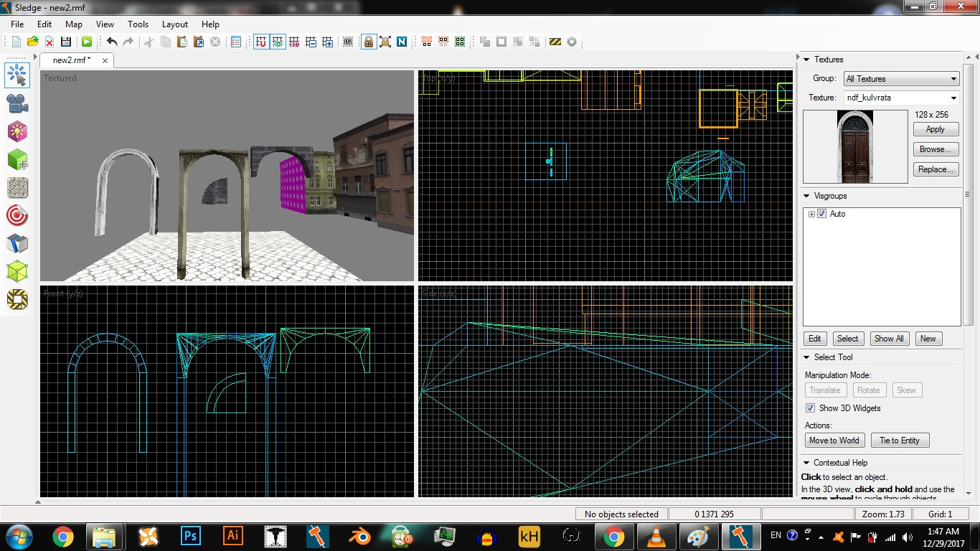The height and width of the screenshot is (551, 980).
Task: Click Show All in Visgroups
Action: coord(889,339)
